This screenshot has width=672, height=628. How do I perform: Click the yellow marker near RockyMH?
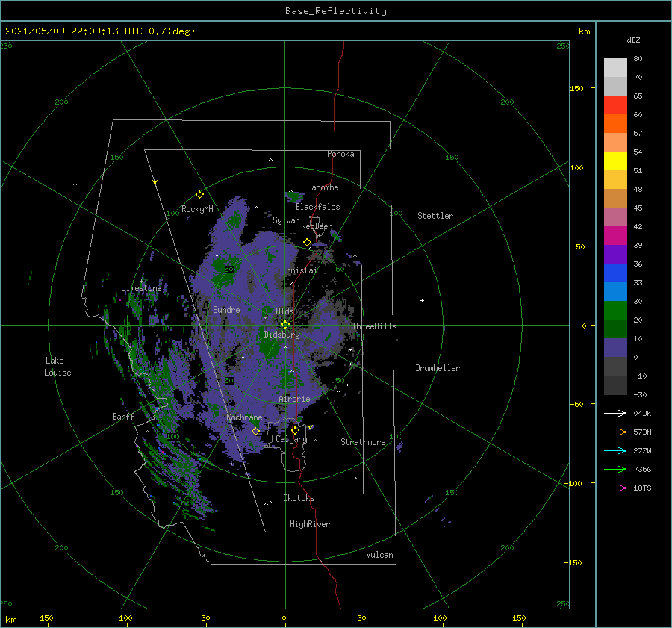click(x=199, y=194)
